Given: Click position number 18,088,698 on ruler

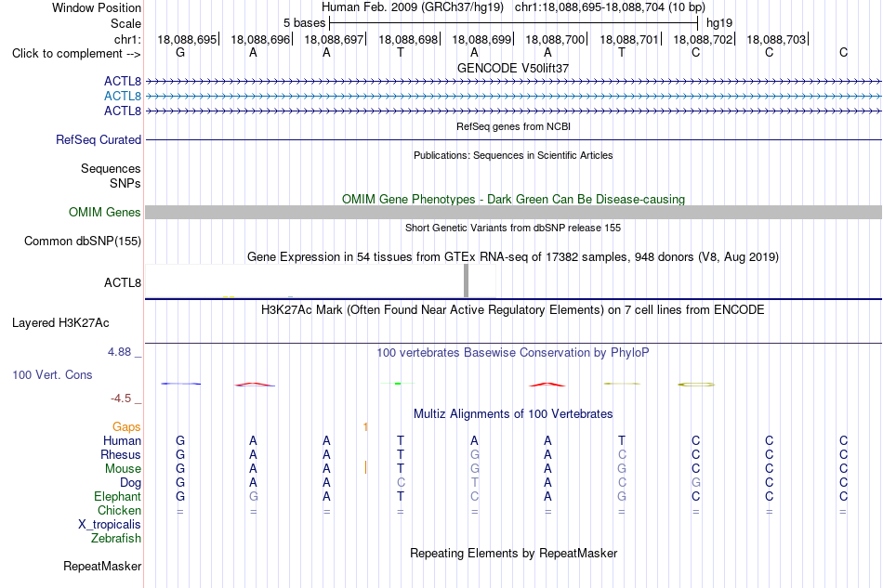Looking at the screenshot, I should click(x=408, y=39).
